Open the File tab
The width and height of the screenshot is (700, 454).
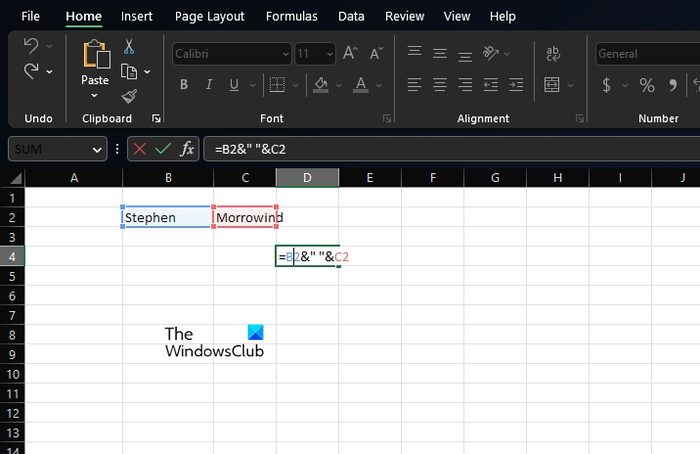(x=30, y=17)
